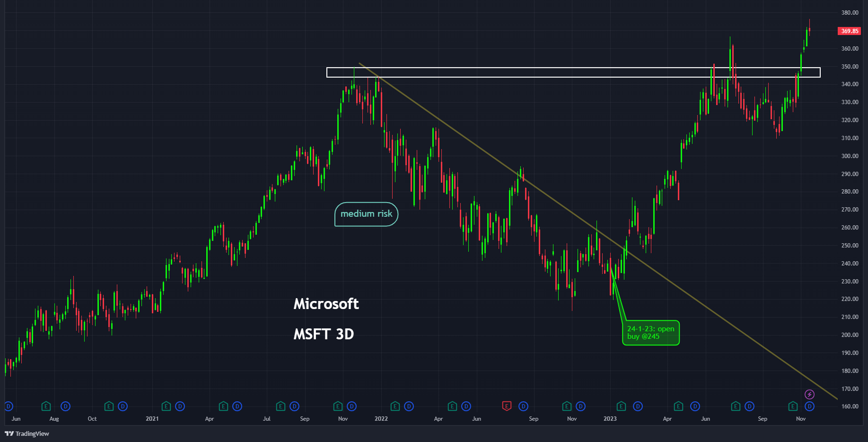Click the 'Aug' time axis label
Screen dimensions: 868x442
[54, 419]
